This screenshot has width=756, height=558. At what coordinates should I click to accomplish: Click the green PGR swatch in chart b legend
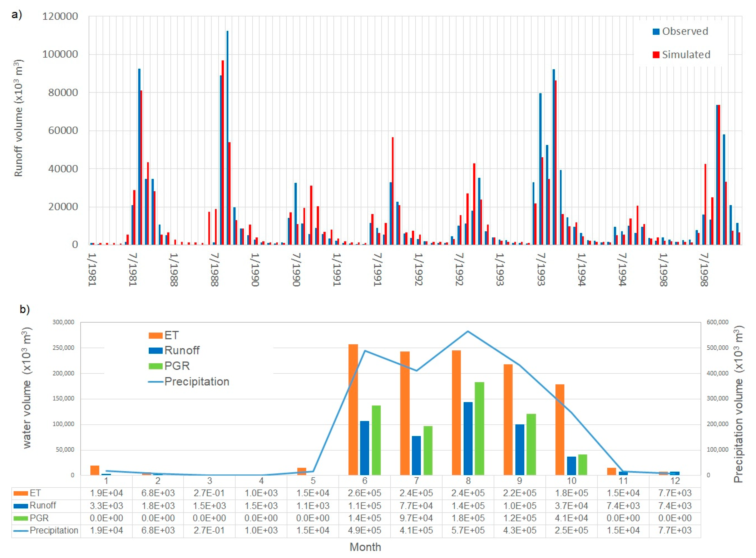[155, 366]
